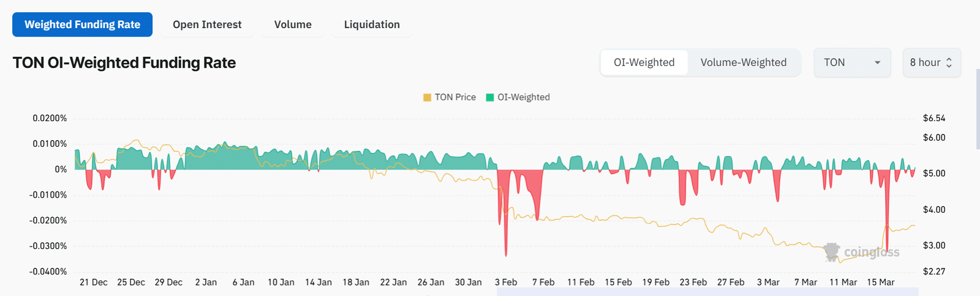Click the deepest red spike near 3 Feb

click(506, 252)
